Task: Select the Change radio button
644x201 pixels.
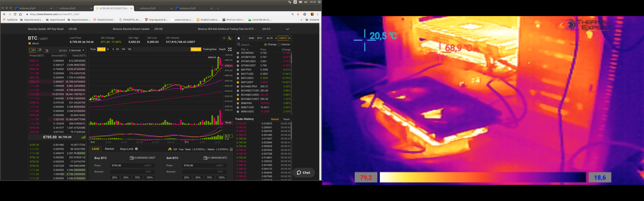Action: tap(265, 44)
